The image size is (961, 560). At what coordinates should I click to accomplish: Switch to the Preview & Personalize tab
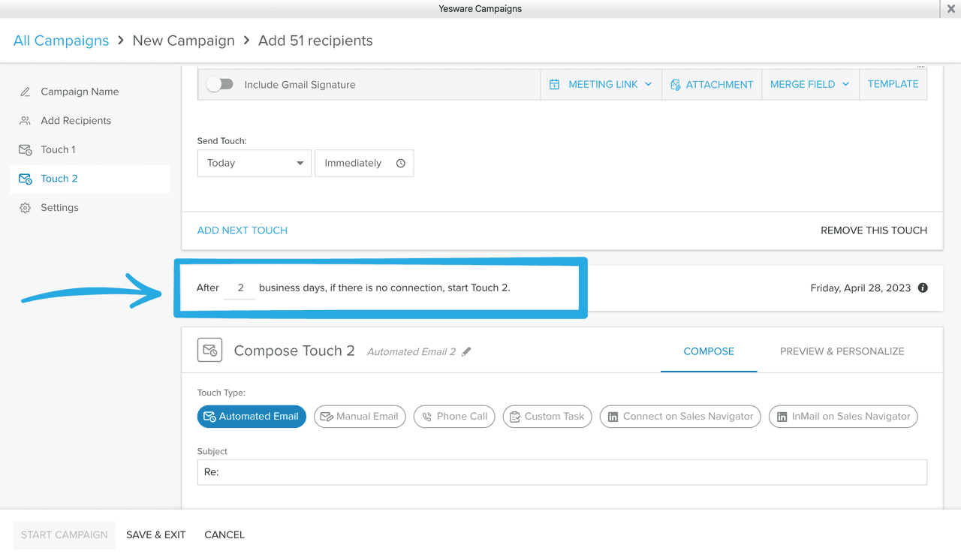(842, 351)
